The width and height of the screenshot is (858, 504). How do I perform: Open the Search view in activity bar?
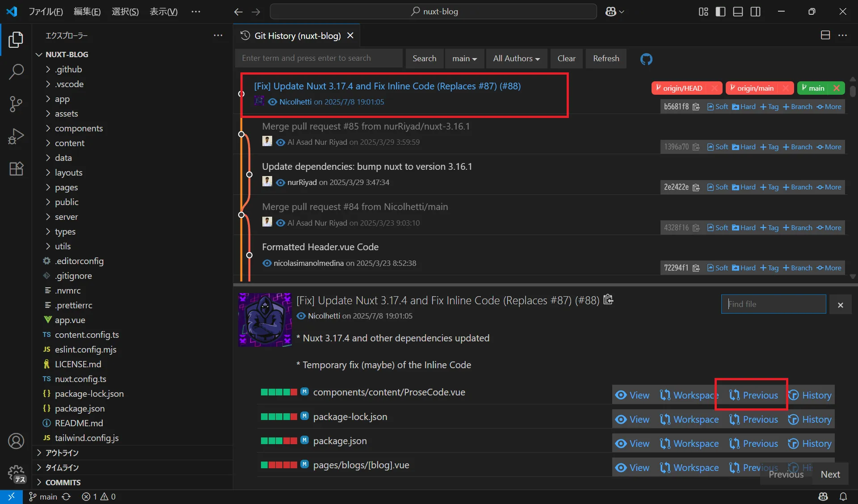(16, 71)
